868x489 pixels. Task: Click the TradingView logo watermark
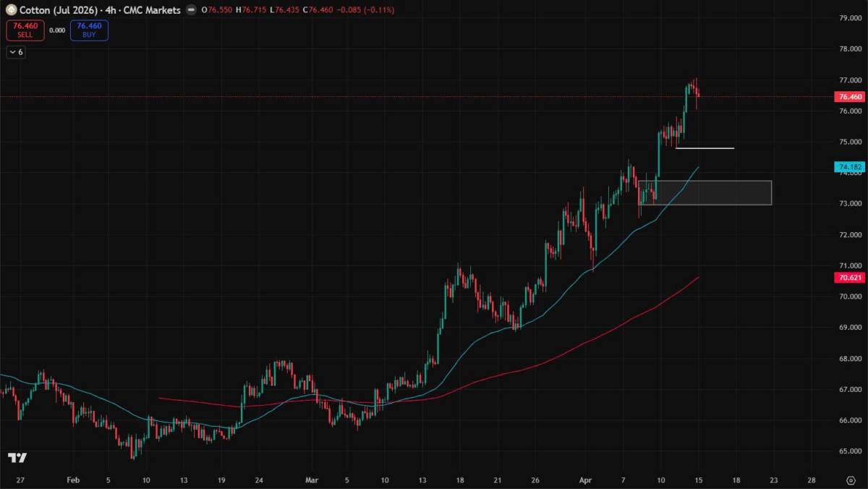tap(17, 457)
